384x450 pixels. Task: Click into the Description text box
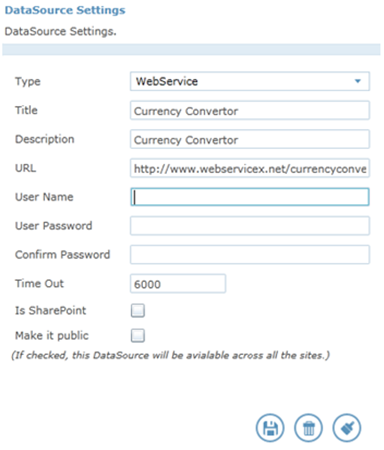(x=250, y=139)
